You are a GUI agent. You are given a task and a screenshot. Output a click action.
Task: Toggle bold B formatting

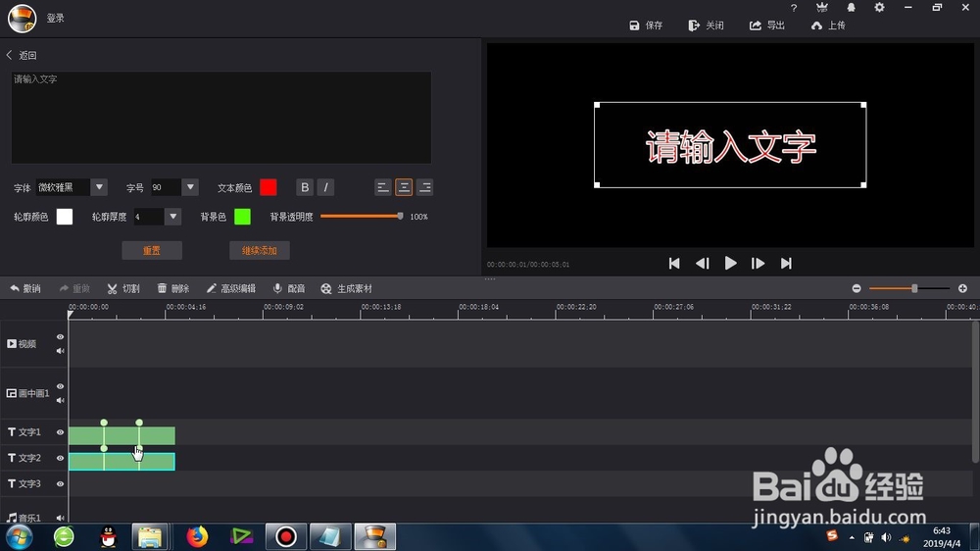click(305, 187)
